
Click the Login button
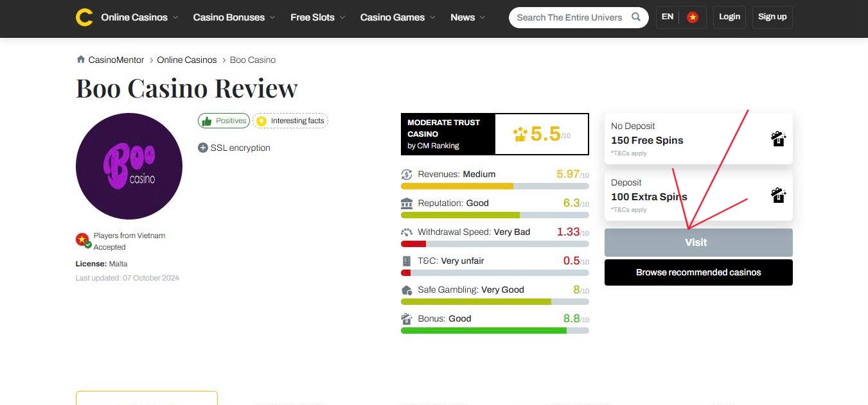(x=729, y=17)
